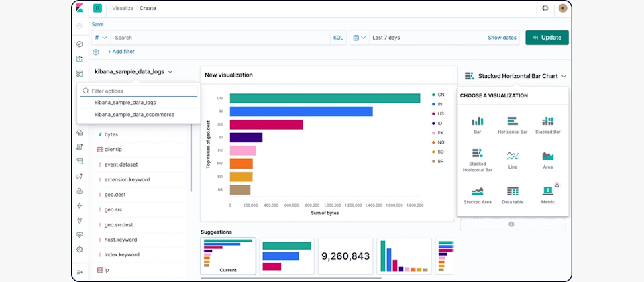Image resolution: width=644 pixels, height=282 pixels.
Task: Open Dashboard from the sidebar icon
Action: click(x=80, y=73)
